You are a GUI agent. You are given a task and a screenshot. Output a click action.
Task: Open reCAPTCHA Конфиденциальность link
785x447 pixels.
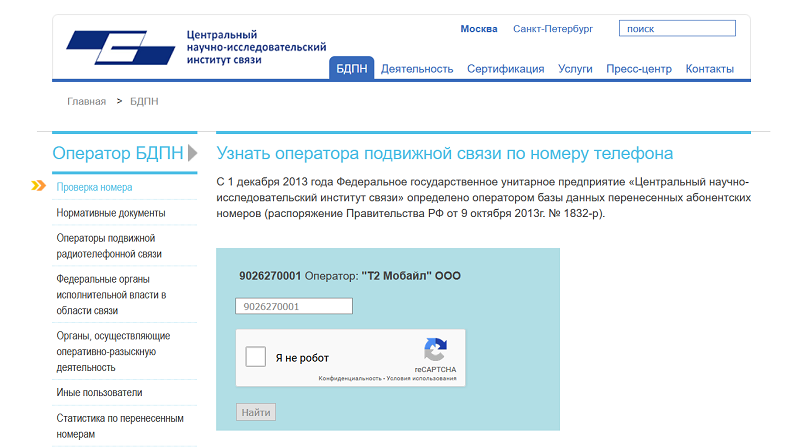click(350, 378)
